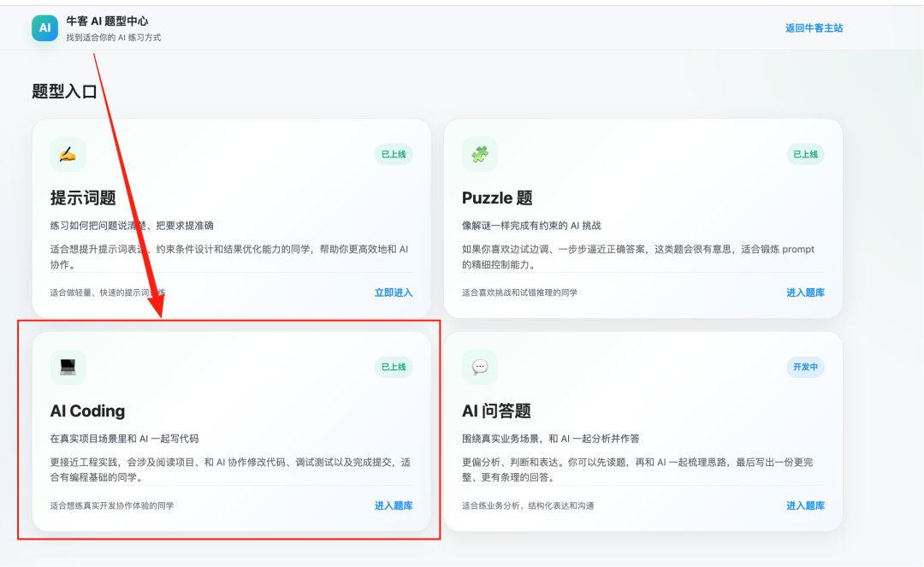Click the 开发中 badge on AI 问答题 card
Image resolution: width=924 pixels, height=567 pixels.
coord(806,367)
